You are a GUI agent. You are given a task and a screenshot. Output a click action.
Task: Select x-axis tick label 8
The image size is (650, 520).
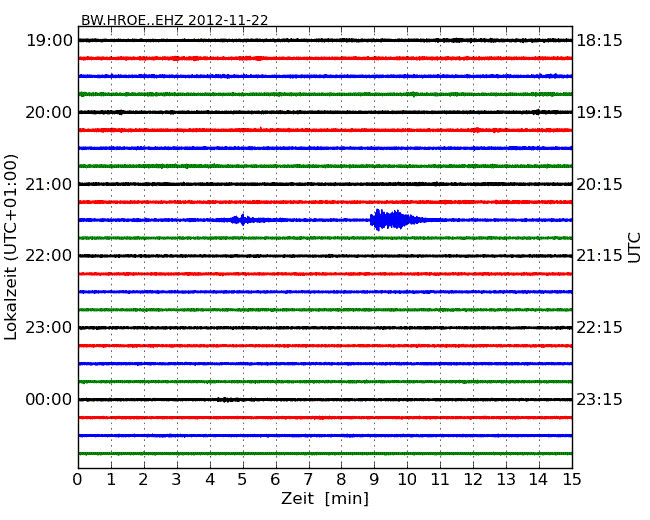[341, 479]
